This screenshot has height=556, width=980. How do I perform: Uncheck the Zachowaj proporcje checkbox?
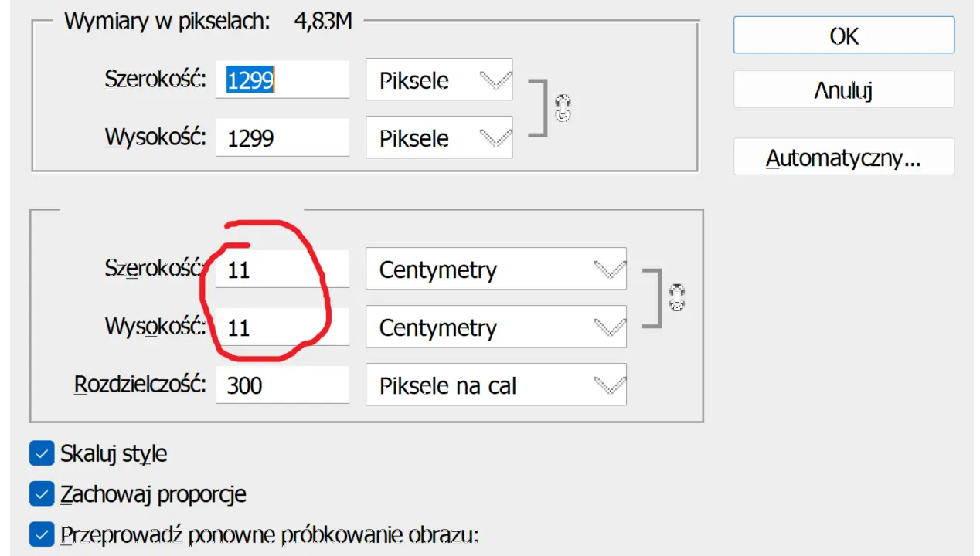coord(42,493)
